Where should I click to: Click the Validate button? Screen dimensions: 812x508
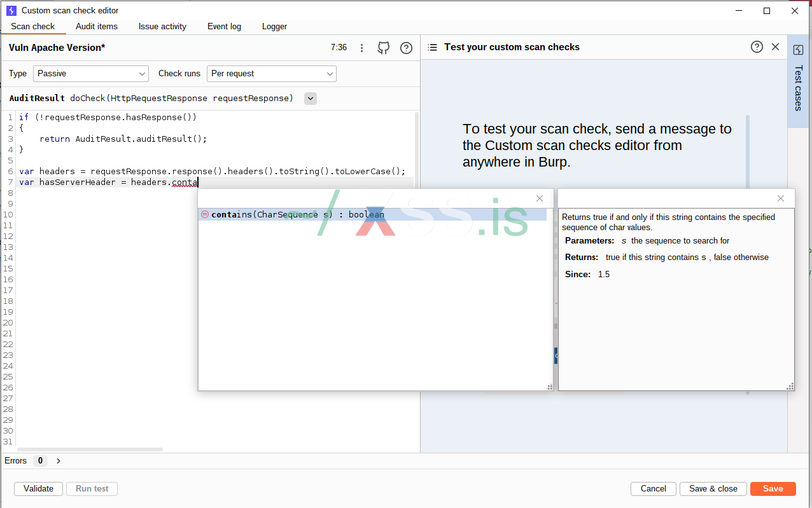tap(39, 489)
